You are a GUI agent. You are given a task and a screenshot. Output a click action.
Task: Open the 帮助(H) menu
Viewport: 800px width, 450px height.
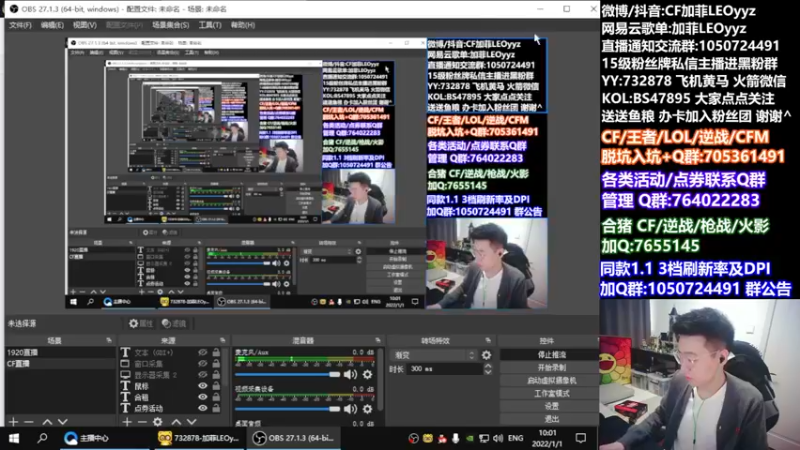click(x=243, y=24)
